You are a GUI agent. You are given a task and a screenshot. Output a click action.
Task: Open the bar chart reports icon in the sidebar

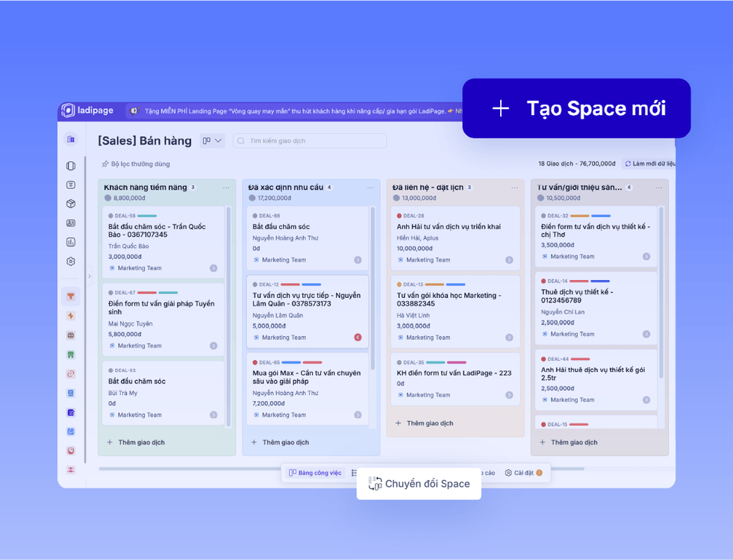pyautogui.click(x=71, y=242)
